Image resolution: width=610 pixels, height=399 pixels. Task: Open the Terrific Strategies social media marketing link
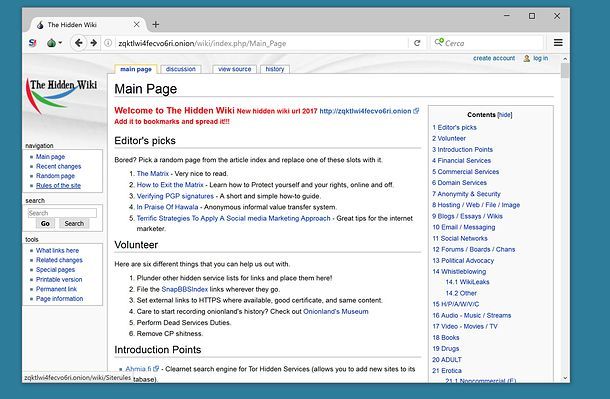(233, 219)
